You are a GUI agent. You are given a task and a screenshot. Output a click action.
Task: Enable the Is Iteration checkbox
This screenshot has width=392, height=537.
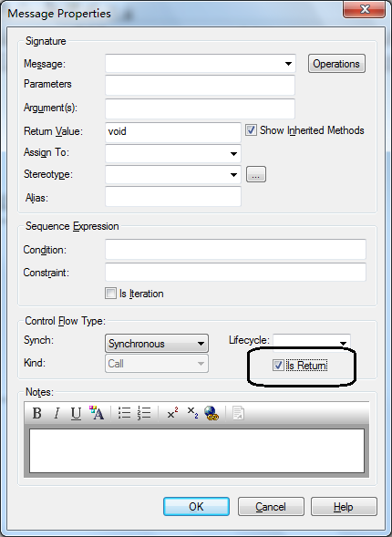coord(110,294)
